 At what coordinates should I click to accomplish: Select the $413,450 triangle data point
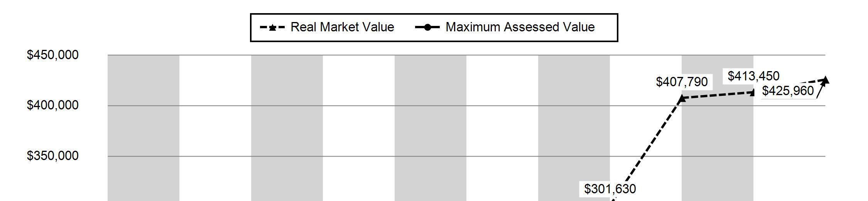753,92
